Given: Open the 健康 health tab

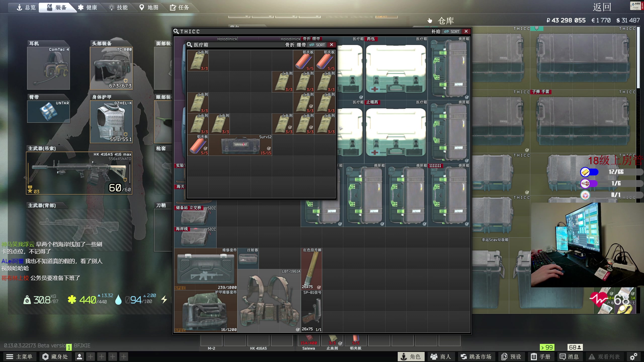Looking at the screenshot, I should (88, 7).
